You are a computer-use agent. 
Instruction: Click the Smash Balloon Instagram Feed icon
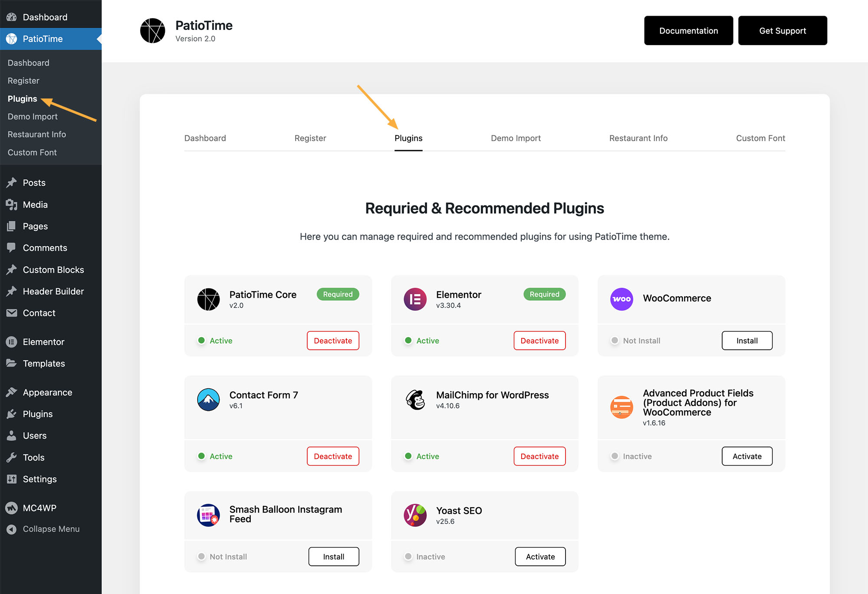click(208, 515)
